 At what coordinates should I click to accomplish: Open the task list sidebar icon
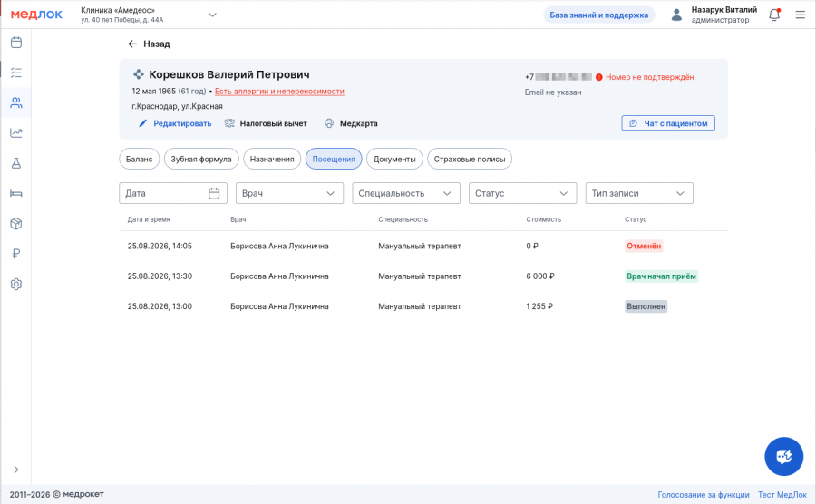[x=16, y=73]
